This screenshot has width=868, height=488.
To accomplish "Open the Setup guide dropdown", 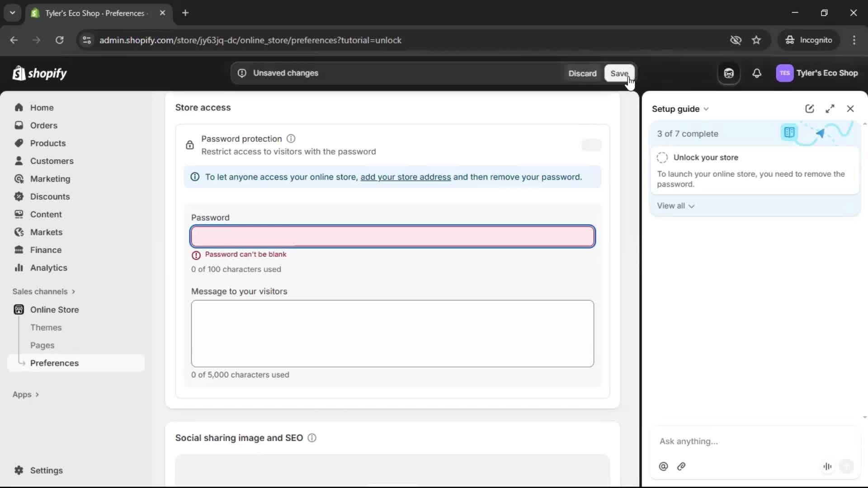I will tap(680, 109).
